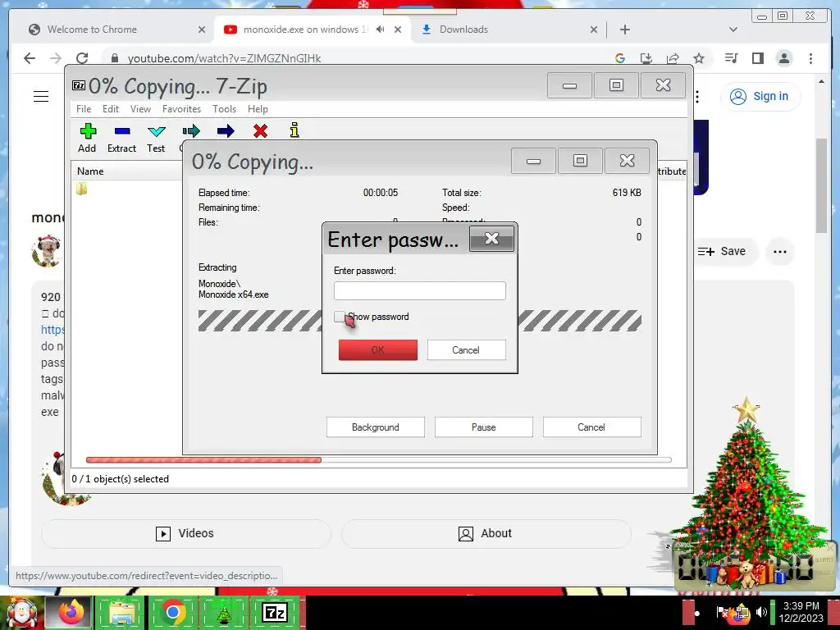Close the Enter password dialog

pyautogui.click(x=492, y=239)
